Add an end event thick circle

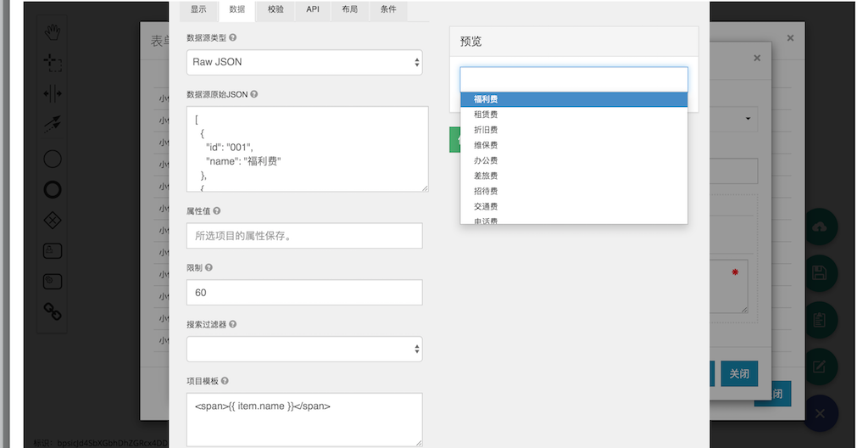(x=53, y=189)
